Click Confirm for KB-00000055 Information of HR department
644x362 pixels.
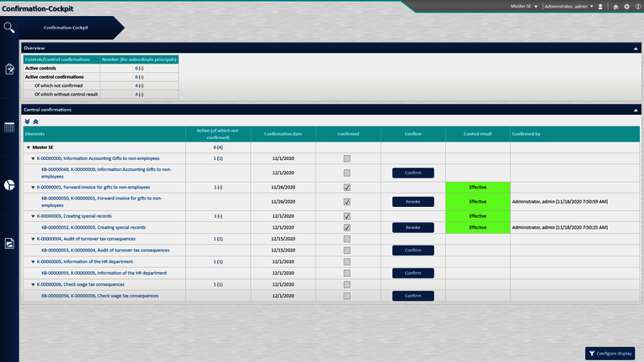(x=413, y=273)
